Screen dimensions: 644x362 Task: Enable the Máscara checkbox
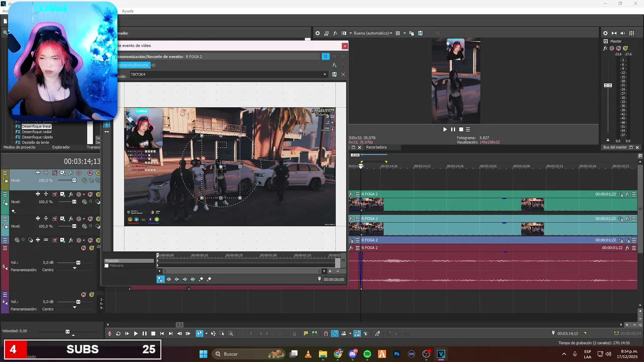tap(106, 265)
